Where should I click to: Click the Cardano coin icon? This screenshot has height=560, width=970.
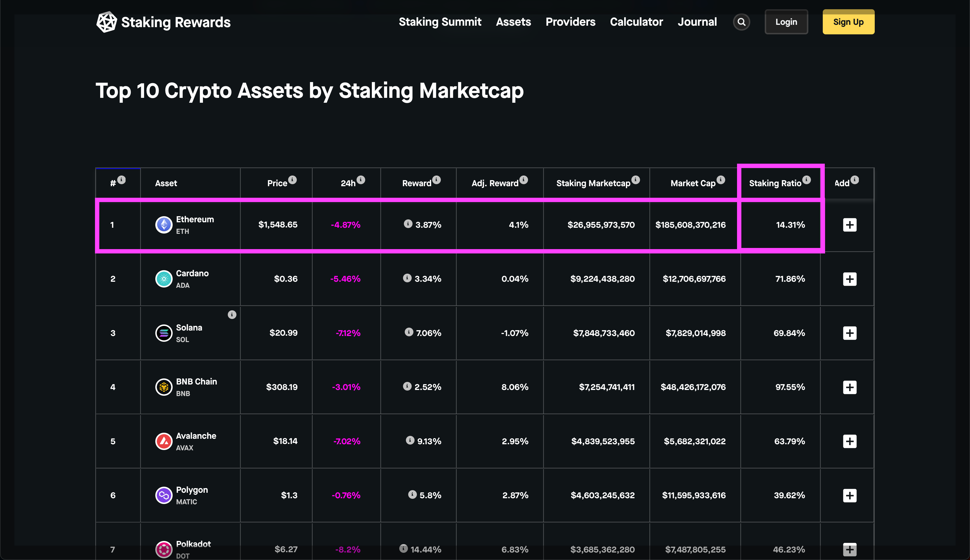point(163,279)
